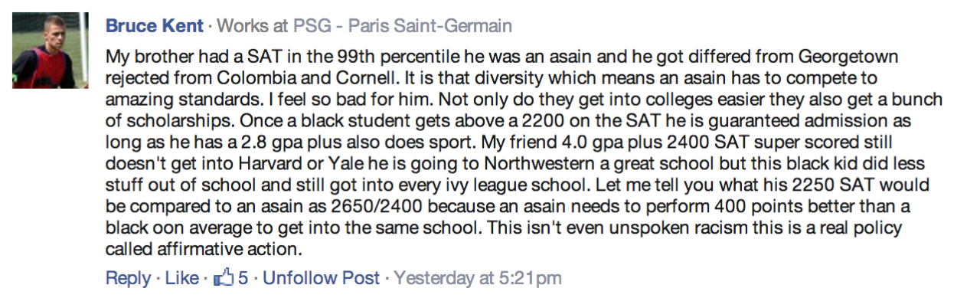Image resolution: width=980 pixels, height=298 pixels.
Task: Reply to Bruce Kent's comment
Action: (x=128, y=278)
